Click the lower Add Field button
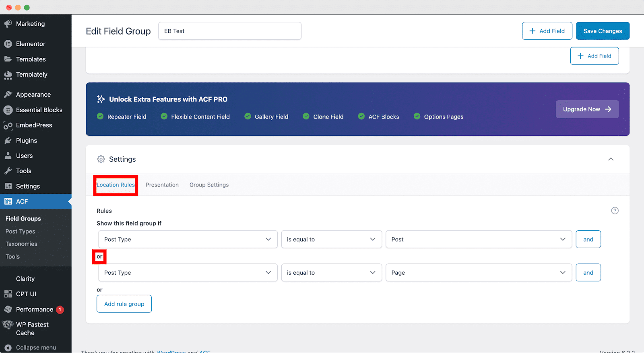Viewport: 644px width, 353px height. [594, 56]
